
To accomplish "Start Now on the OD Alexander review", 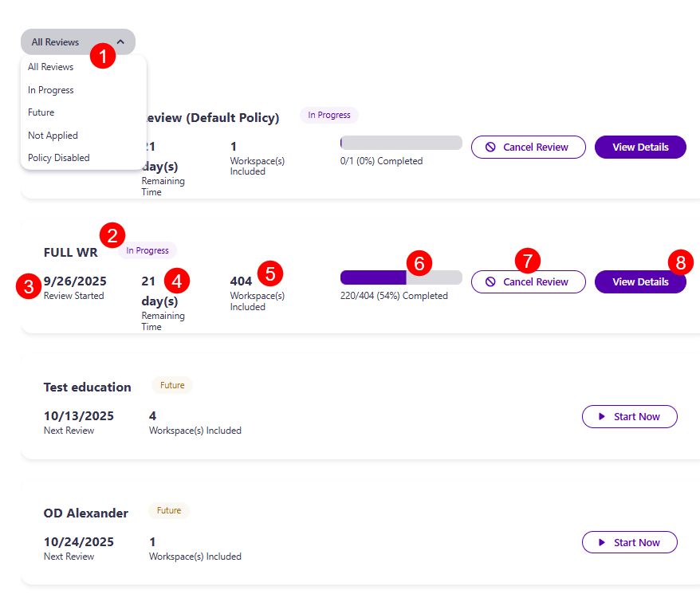I will tap(630, 542).
